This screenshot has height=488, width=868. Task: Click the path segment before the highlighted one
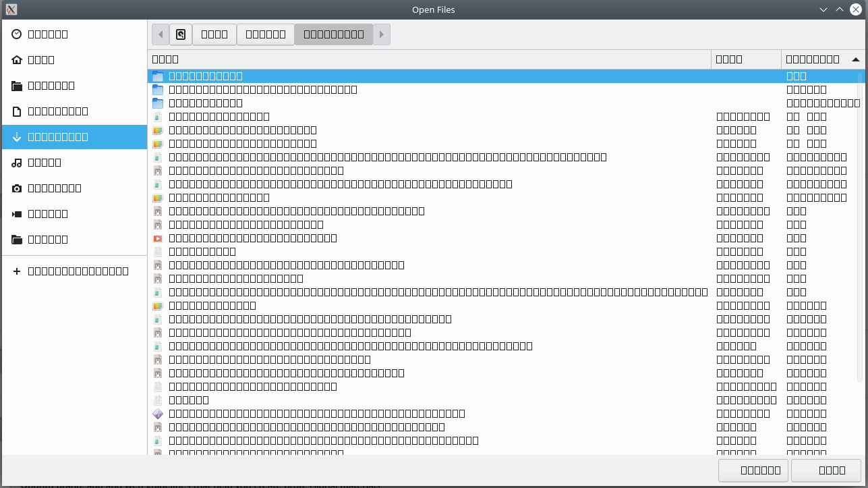coord(266,34)
